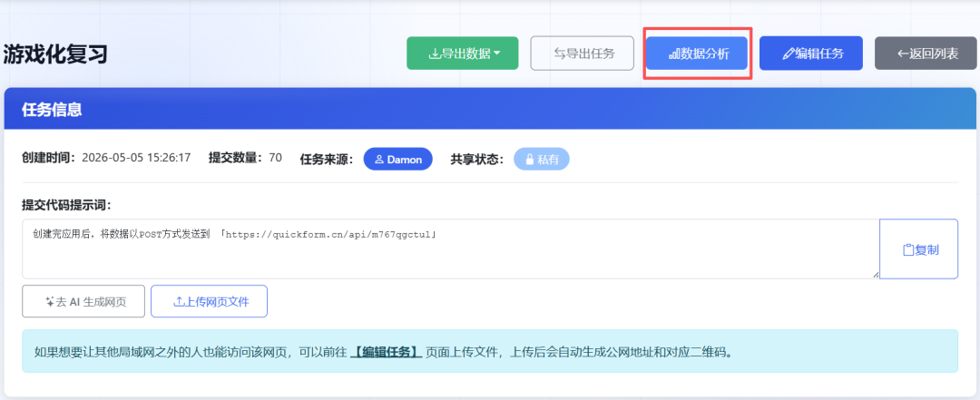Click the 编辑任务 button
This screenshot has width=980, height=400.
coord(811,54)
